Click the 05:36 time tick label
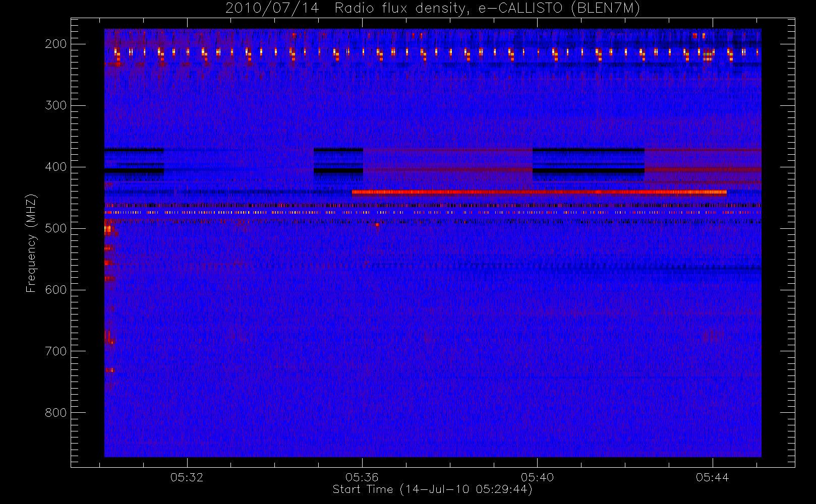The height and width of the screenshot is (504, 816). click(362, 477)
